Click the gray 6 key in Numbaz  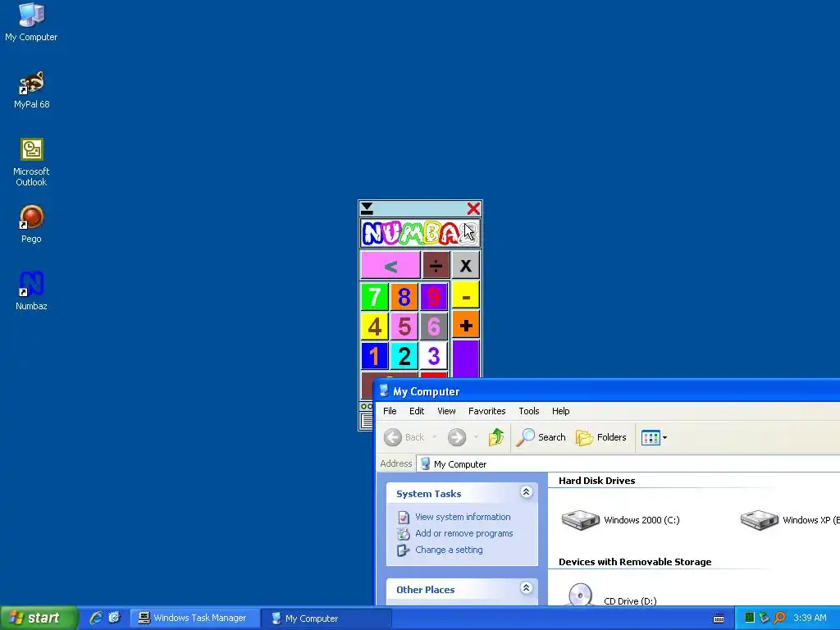(x=433, y=326)
